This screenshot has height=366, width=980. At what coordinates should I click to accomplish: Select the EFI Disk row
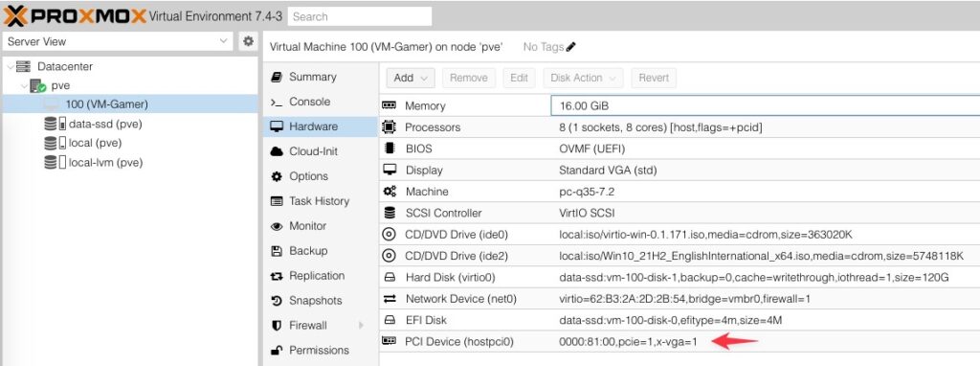679,320
